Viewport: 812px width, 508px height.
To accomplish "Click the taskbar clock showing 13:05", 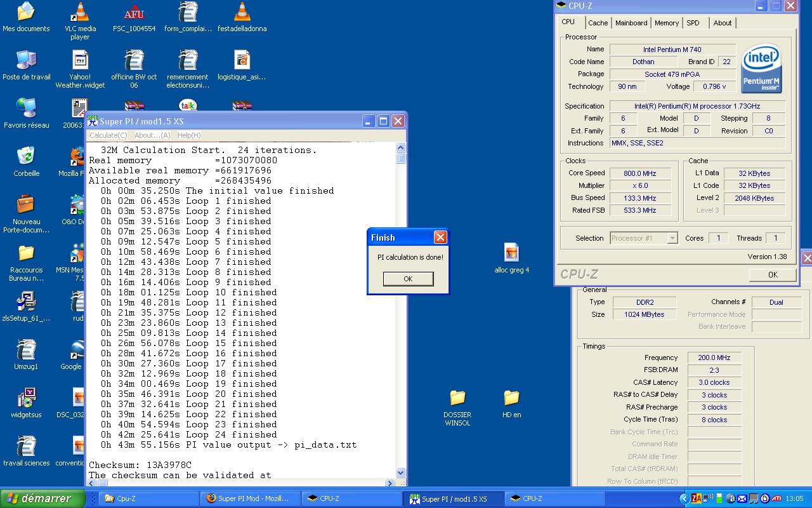I will 794,498.
